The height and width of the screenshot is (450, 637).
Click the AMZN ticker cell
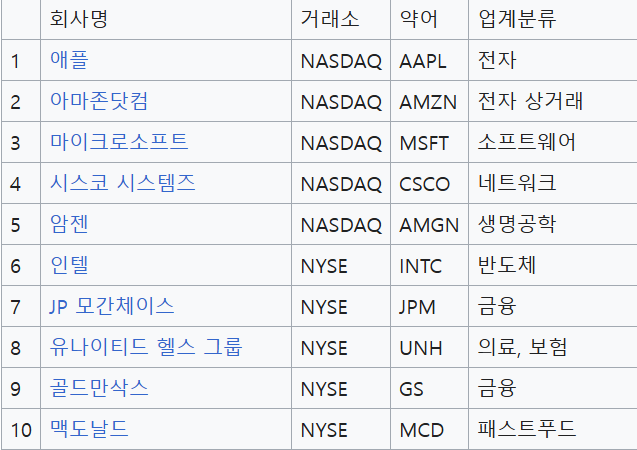(428, 102)
